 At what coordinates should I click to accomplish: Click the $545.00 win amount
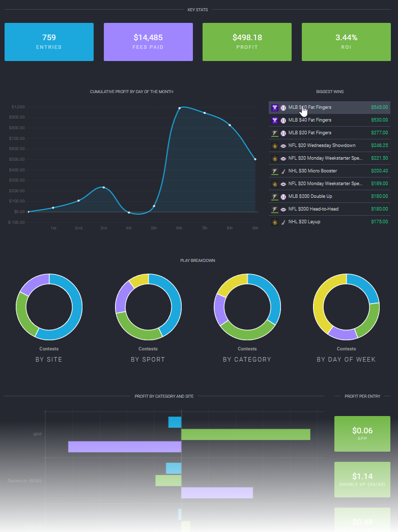point(379,107)
